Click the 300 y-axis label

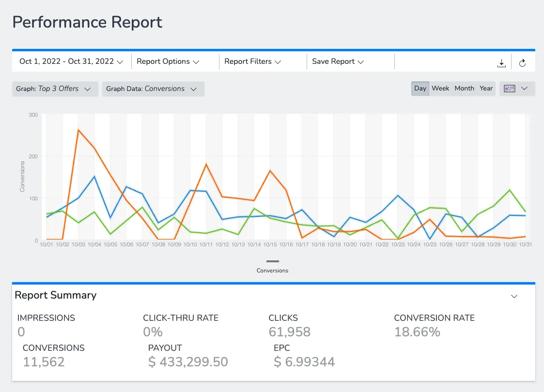(x=33, y=115)
